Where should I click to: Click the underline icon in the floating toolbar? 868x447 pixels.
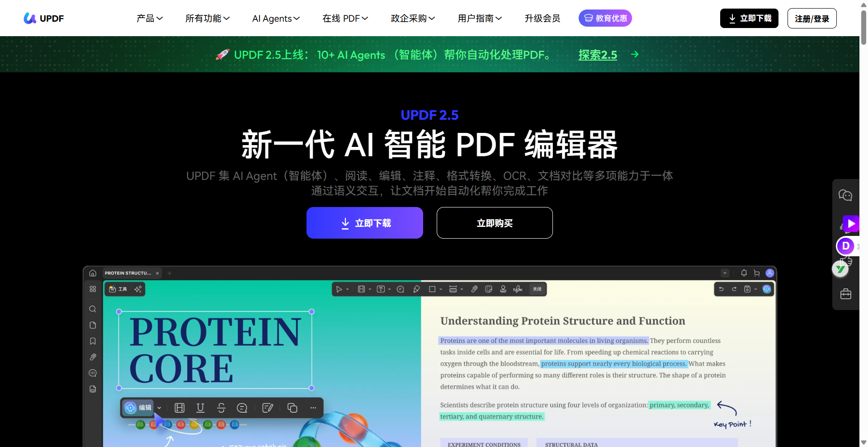tap(200, 408)
